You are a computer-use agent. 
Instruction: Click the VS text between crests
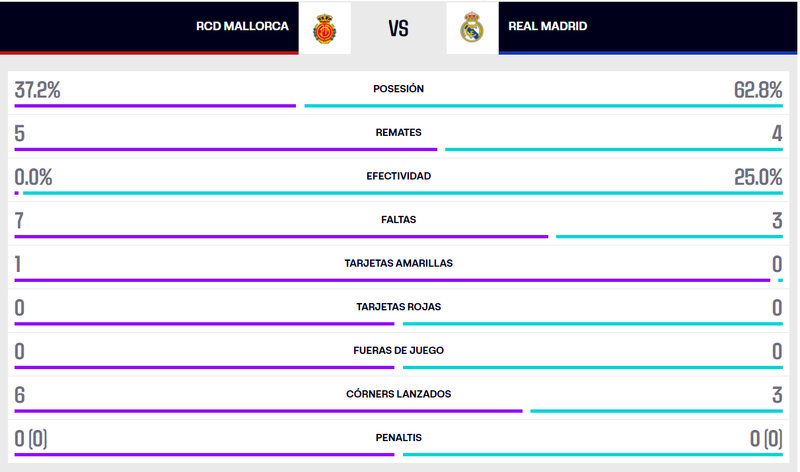pyautogui.click(x=398, y=28)
